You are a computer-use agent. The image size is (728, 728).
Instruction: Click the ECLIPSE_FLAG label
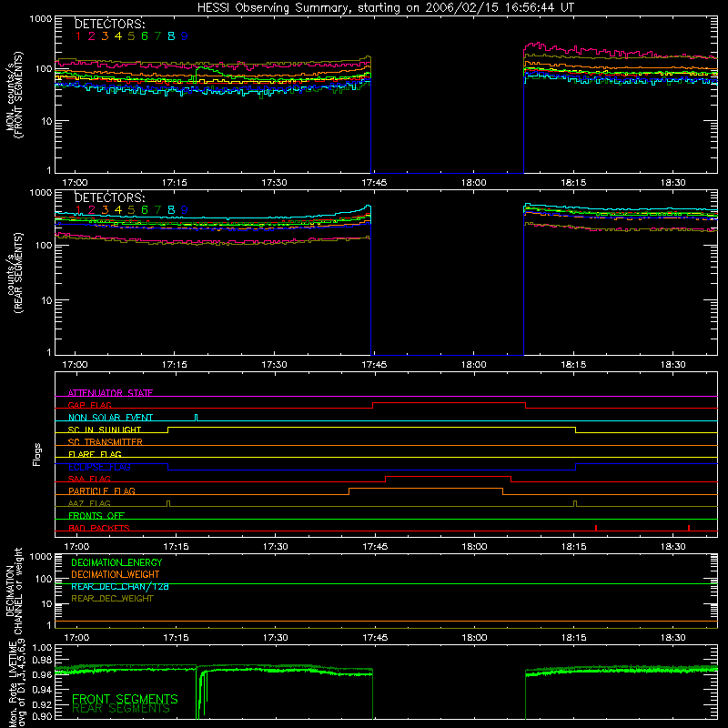99,467
